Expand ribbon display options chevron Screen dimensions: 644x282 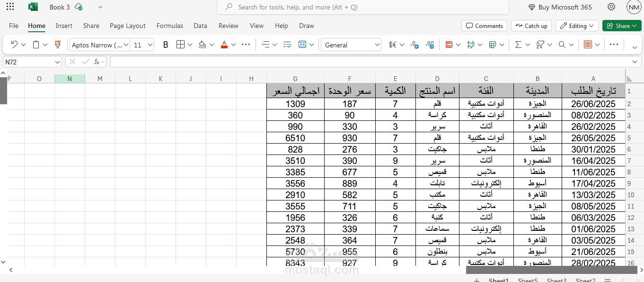click(x=635, y=46)
